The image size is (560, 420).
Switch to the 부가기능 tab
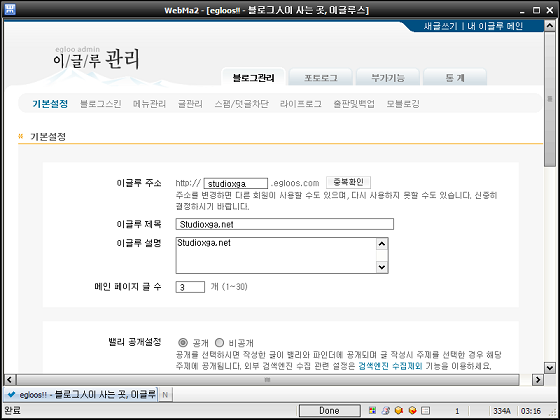click(x=388, y=78)
